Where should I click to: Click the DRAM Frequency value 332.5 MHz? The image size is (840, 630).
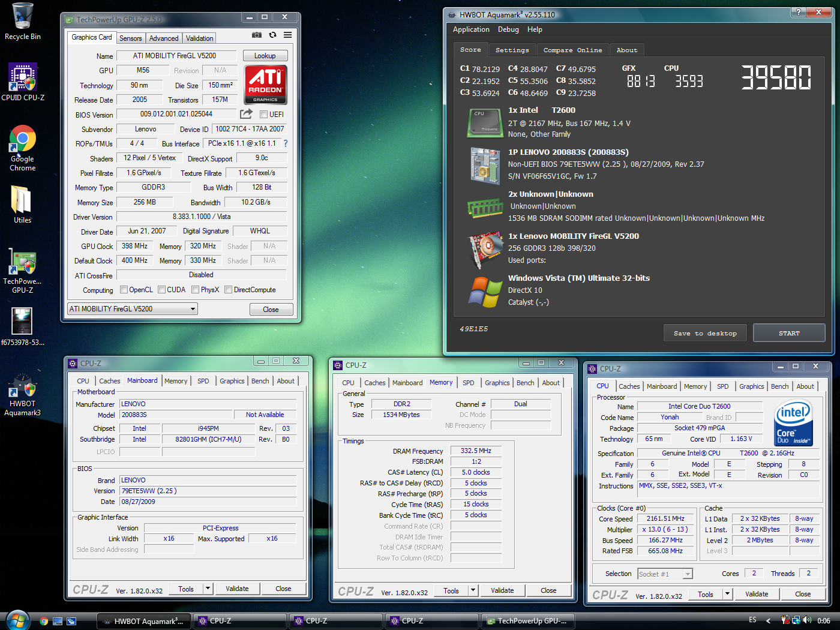[x=476, y=451]
